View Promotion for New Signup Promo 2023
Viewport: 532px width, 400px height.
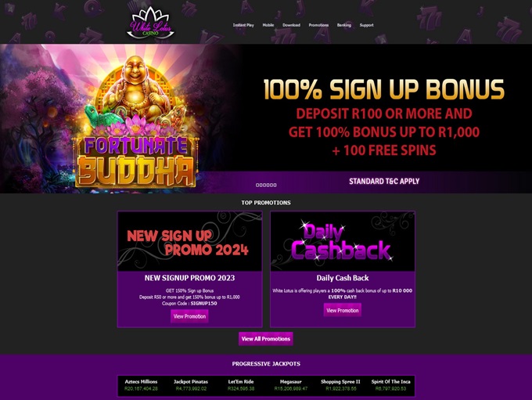pyautogui.click(x=189, y=316)
